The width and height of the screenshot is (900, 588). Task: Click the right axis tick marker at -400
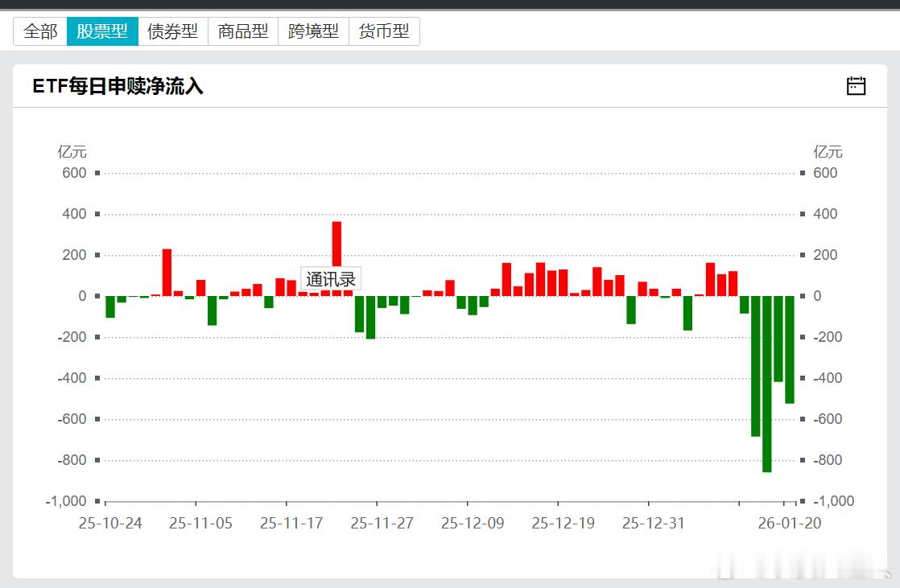[803, 377]
